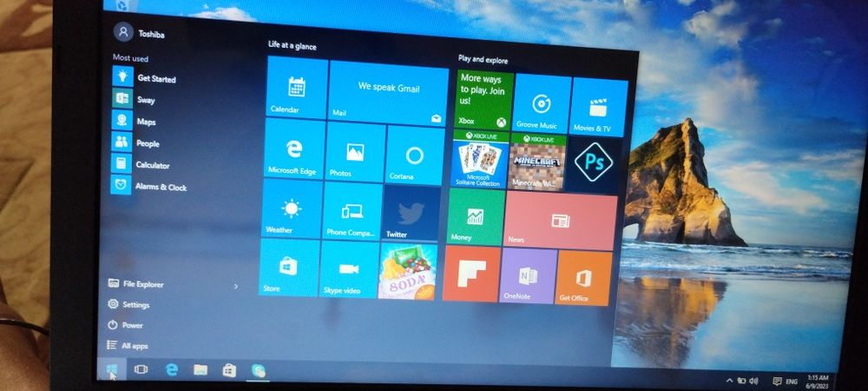Screen dimensions: 868x391
Task: Open the Photoshop Express tile
Action: coord(594,164)
